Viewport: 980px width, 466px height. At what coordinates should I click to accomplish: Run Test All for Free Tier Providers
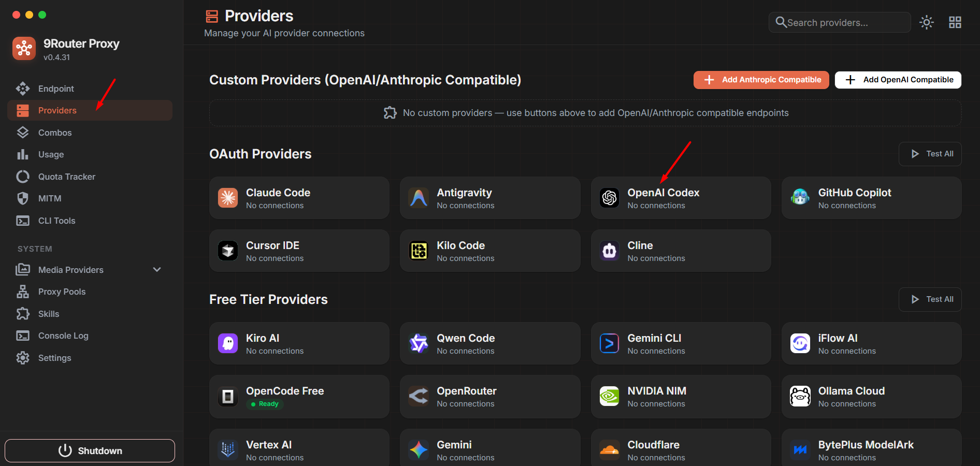click(930, 299)
